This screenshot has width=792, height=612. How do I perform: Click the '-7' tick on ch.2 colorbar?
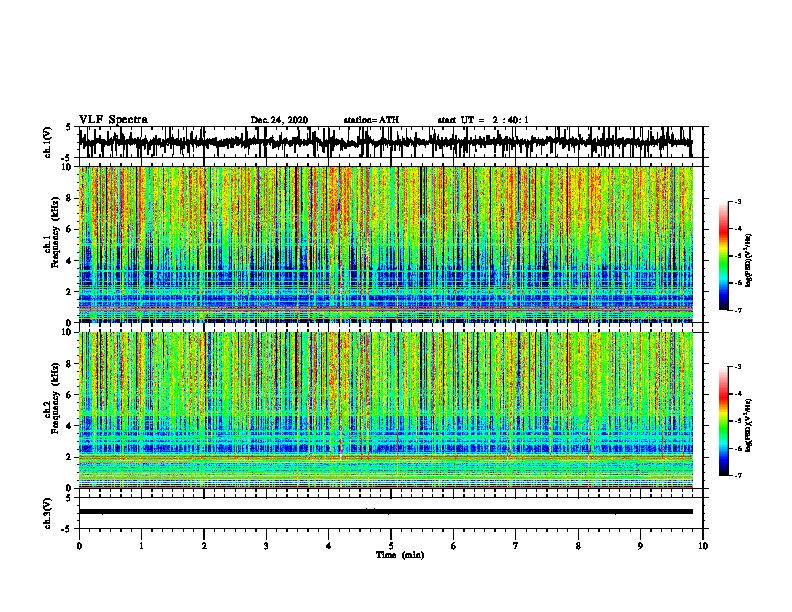[x=738, y=475]
